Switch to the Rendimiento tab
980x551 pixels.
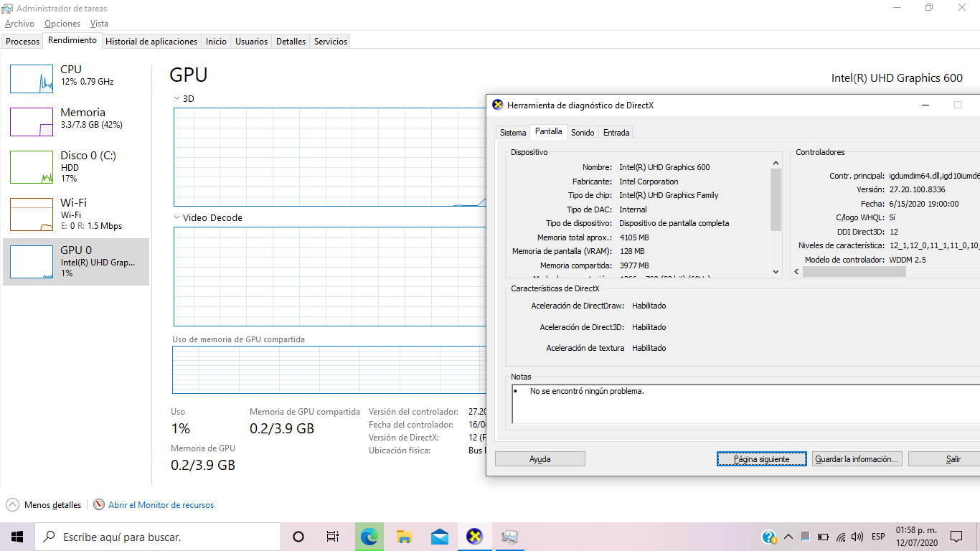coord(72,41)
